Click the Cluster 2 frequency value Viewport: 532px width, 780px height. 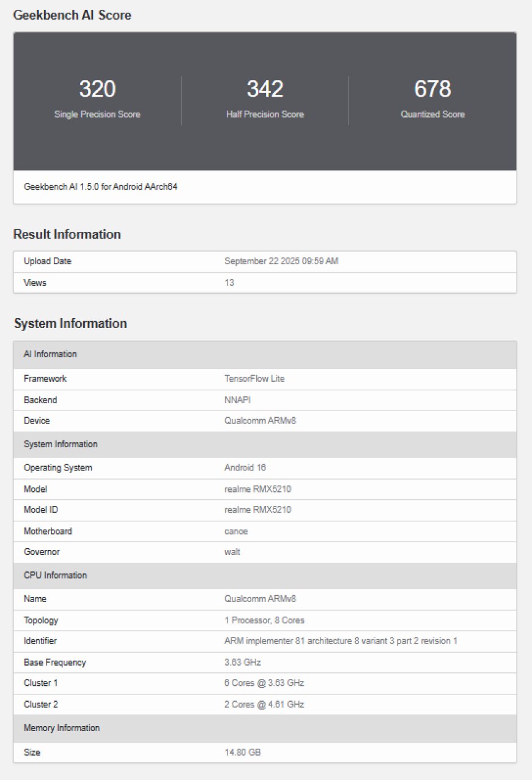coord(264,704)
